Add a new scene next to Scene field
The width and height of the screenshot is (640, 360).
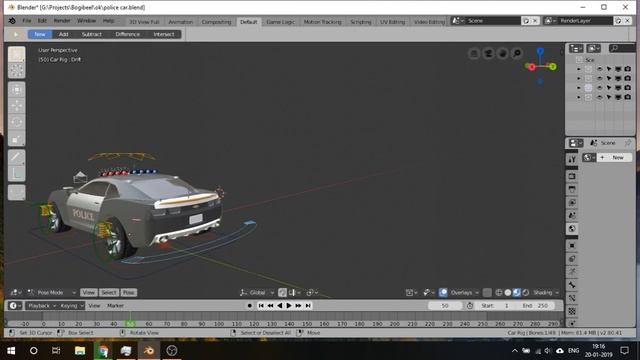pos(526,21)
